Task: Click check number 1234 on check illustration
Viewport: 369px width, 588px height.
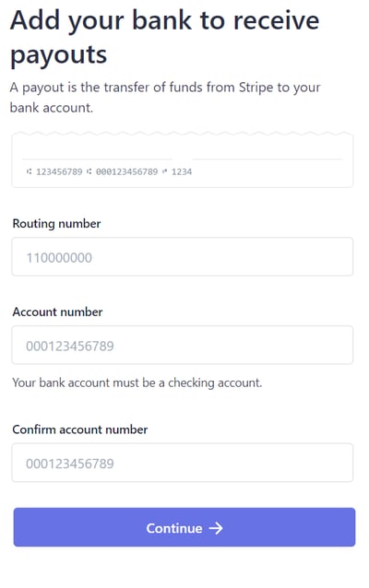Action: [182, 171]
